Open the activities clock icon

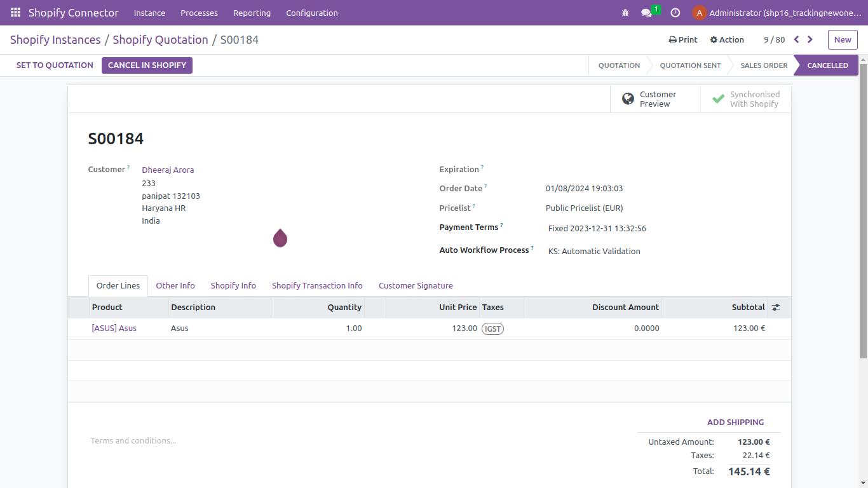point(675,12)
